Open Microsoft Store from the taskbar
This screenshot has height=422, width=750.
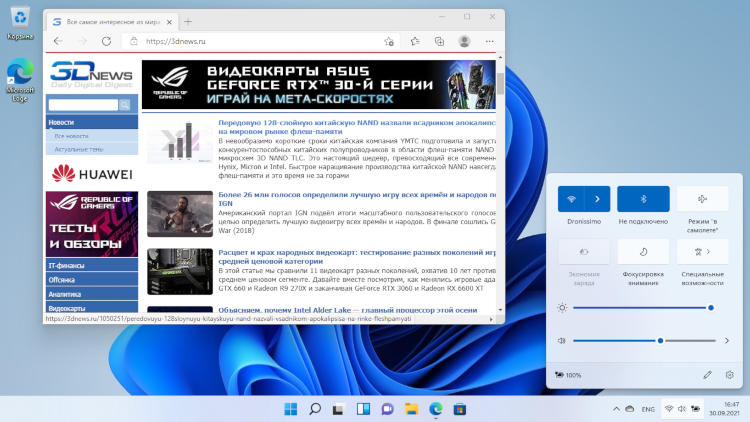point(460,409)
